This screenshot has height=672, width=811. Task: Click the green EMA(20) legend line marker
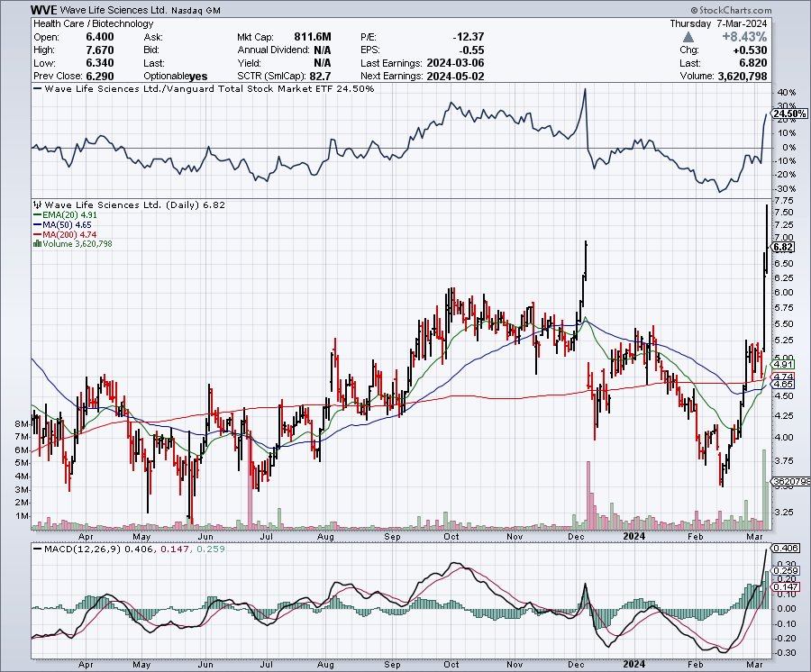coord(36,216)
